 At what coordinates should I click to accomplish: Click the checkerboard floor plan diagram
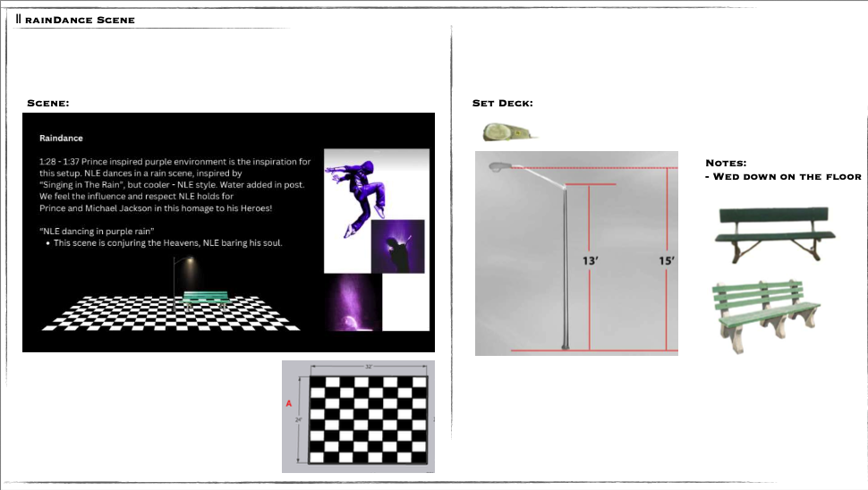(358, 417)
